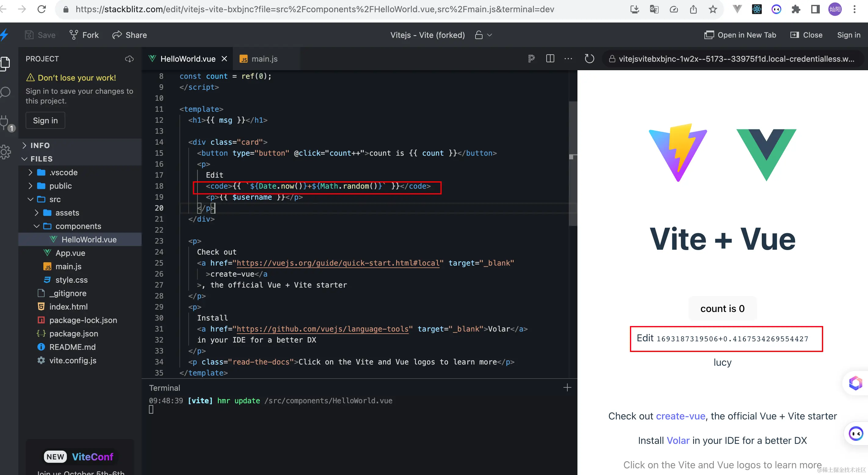Image resolution: width=868 pixels, height=475 pixels.
Task: Click the cloud download project icon
Action: coord(129,59)
